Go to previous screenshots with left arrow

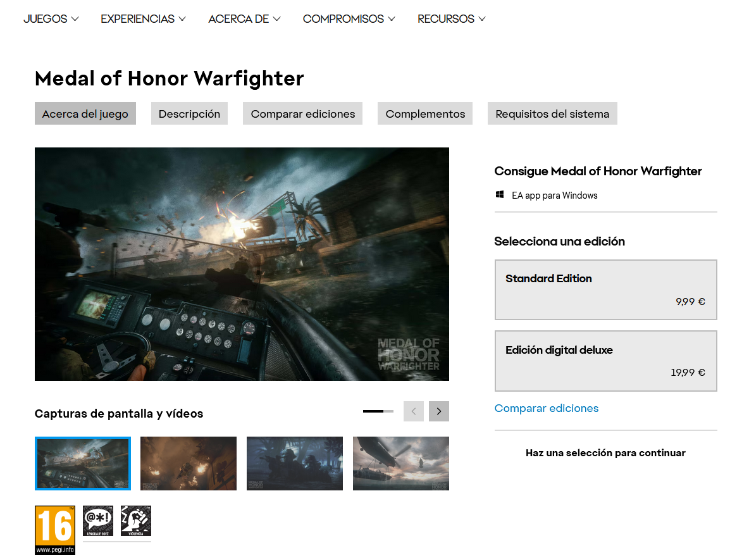point(414,411)
